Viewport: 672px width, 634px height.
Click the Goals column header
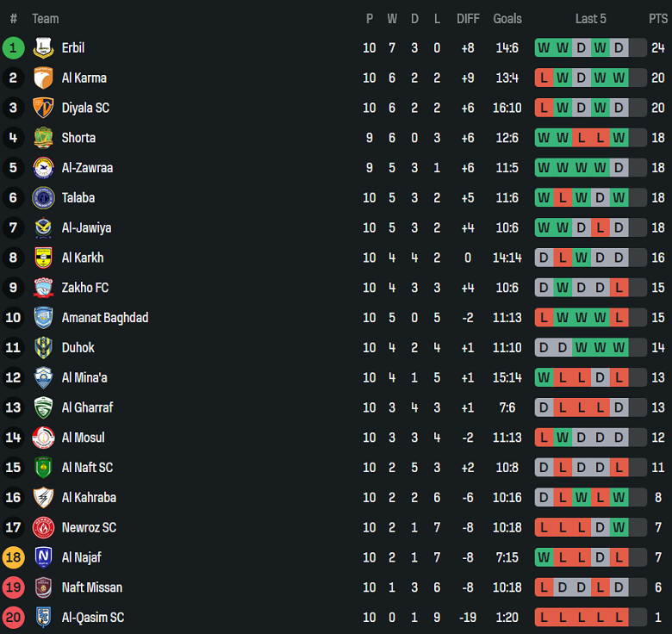(x=507, y=18)
